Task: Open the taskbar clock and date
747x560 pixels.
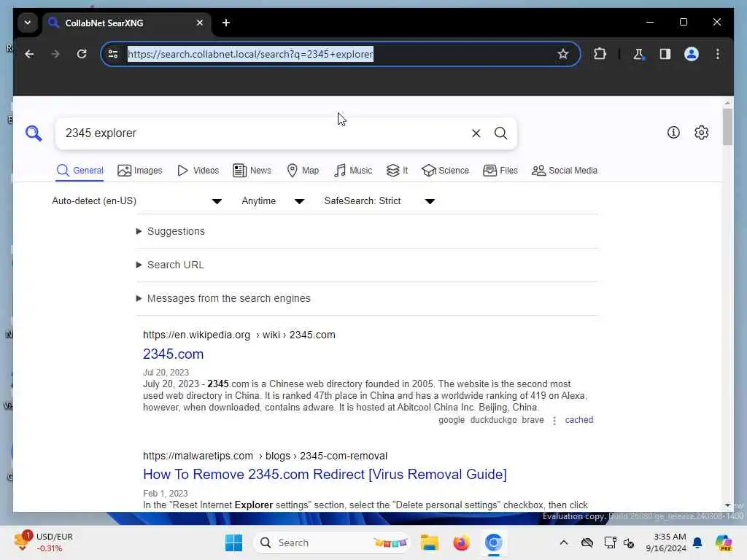Action: pyautogui.click(x=666, y=542)
